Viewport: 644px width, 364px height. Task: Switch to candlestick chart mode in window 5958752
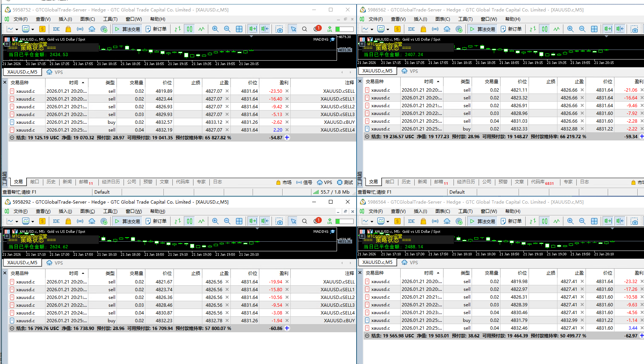189,29
